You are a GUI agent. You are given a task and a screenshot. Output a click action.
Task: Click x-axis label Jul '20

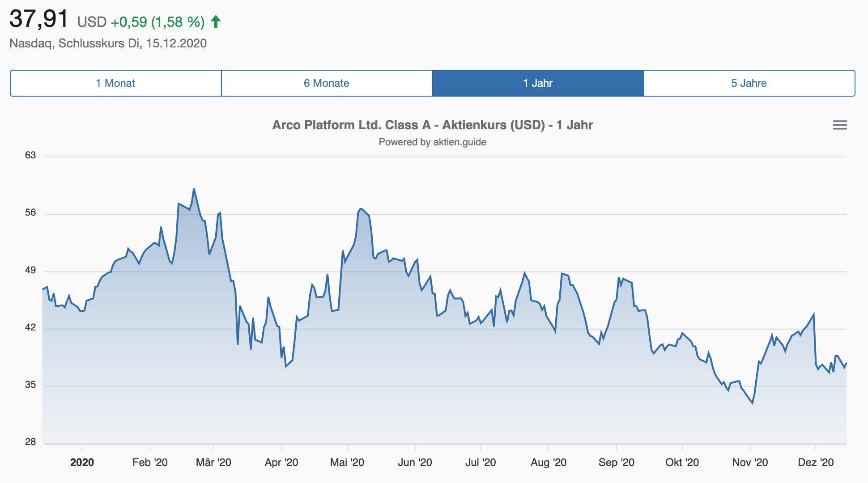481,462
